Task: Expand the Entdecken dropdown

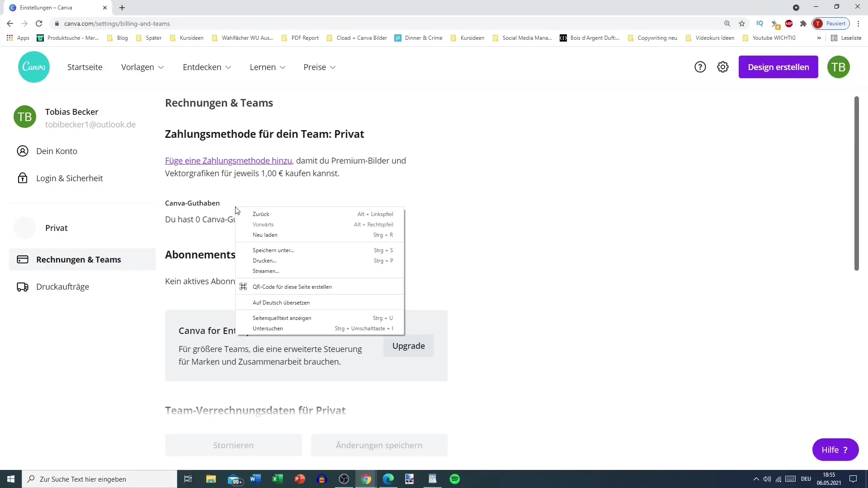Action: (207, 67)
